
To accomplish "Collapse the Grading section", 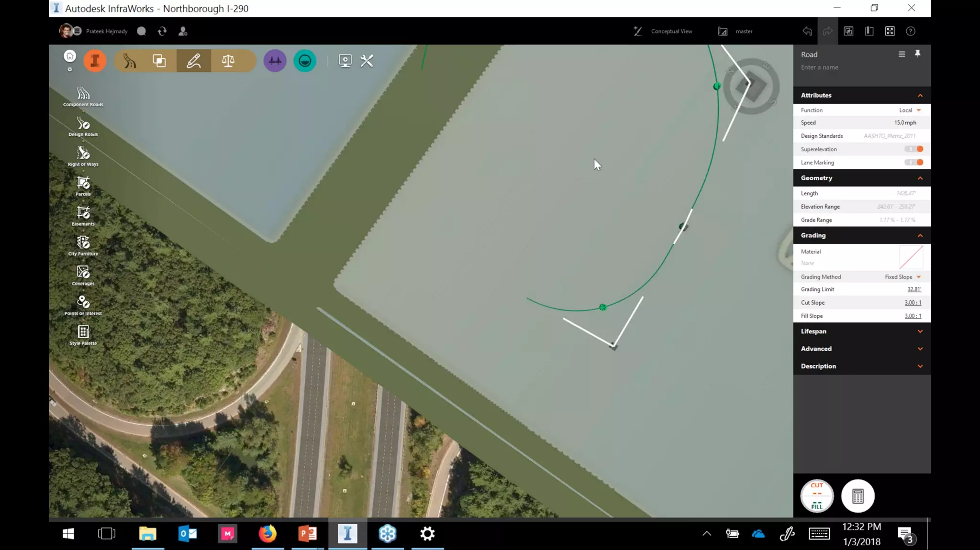I will coord(920,235).
